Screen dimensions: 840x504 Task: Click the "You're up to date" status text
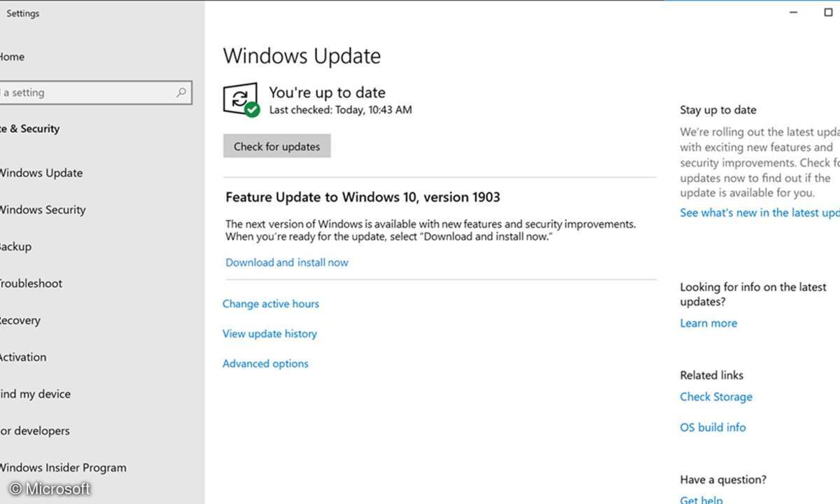coord(327,92)
